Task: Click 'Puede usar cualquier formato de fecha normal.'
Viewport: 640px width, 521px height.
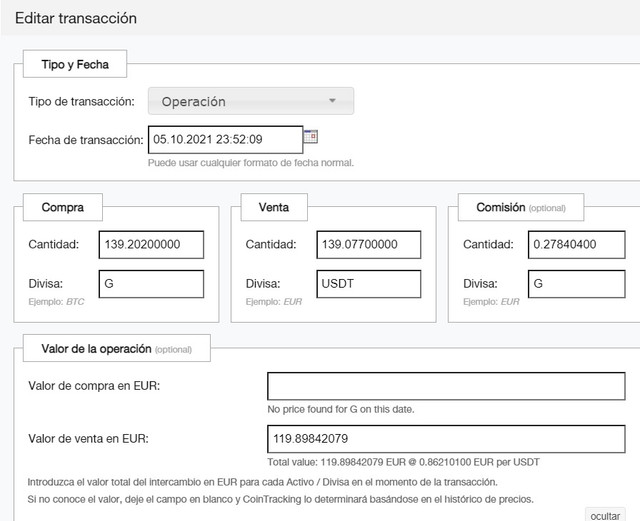Action: (x=251, y=163)
